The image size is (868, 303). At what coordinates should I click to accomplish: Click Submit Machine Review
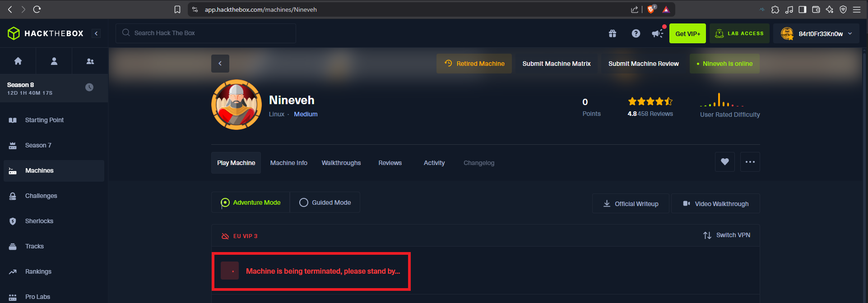[643, 64]
